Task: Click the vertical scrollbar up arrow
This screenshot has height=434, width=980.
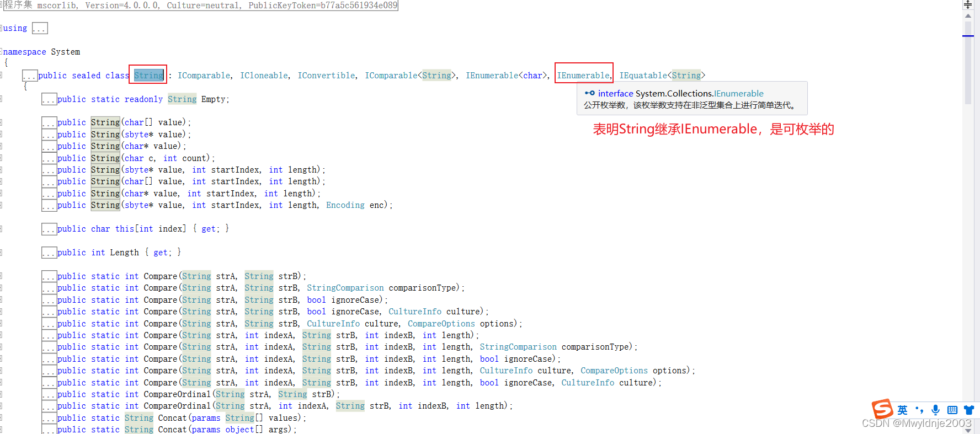Action: tap(968, 15)
